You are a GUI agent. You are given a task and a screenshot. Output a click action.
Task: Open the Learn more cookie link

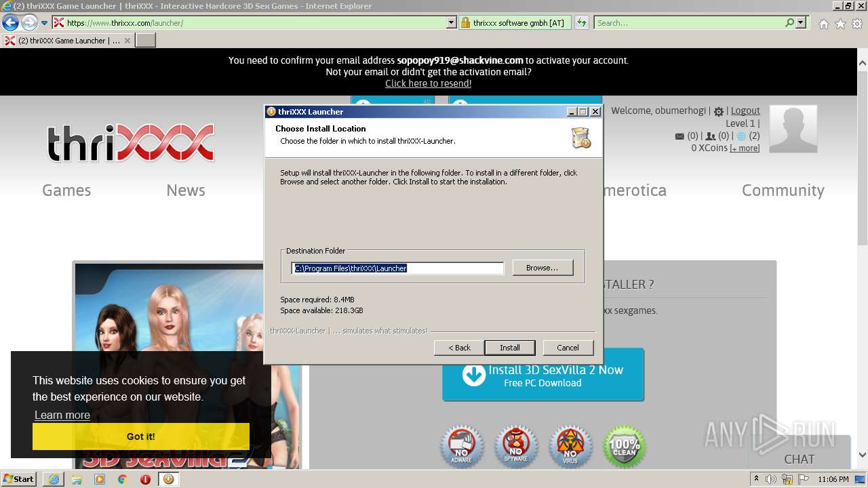[x=62, y=415]
